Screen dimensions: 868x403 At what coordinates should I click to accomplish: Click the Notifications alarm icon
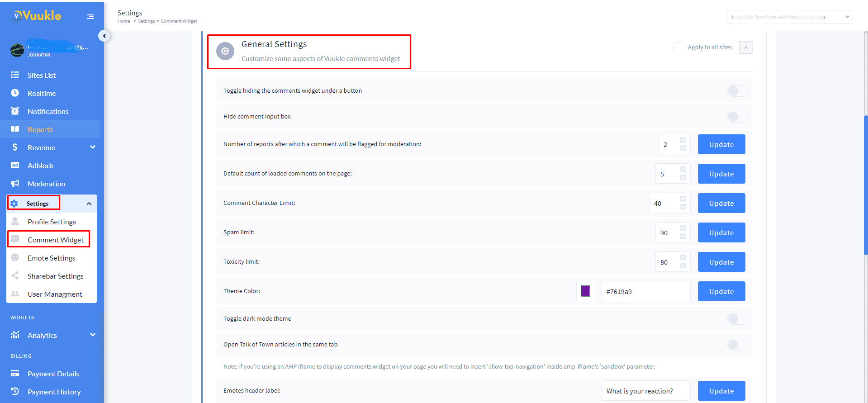[15, 111]
